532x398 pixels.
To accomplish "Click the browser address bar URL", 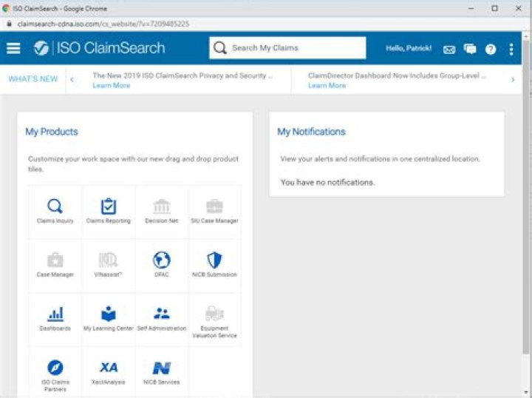I will click(103, 24).
